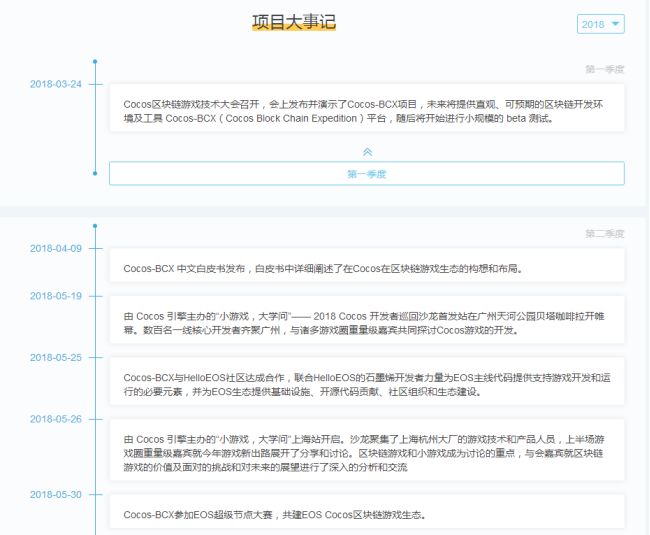Select the 2018-04-09 date label
The height and width of the screenshot is (535, 650).
coord(56,248)
